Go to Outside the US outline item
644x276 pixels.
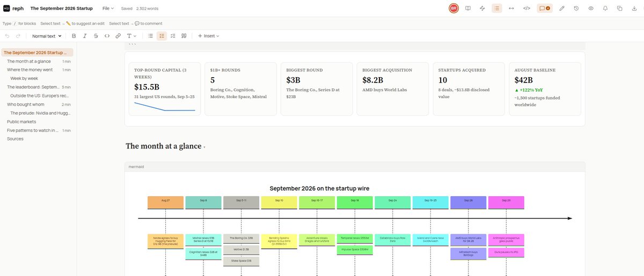pos(40,95)
